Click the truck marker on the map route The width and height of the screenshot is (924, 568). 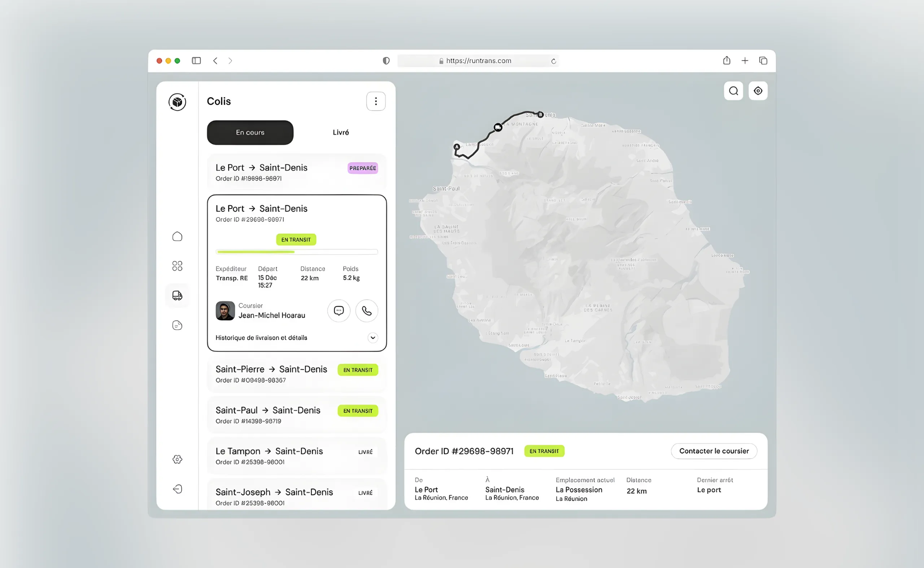pos(498,127)
